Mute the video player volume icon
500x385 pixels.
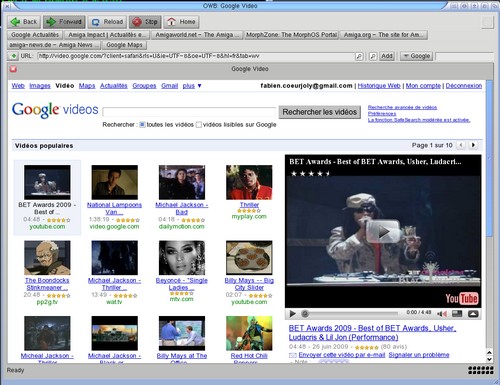tap(442, 314)
